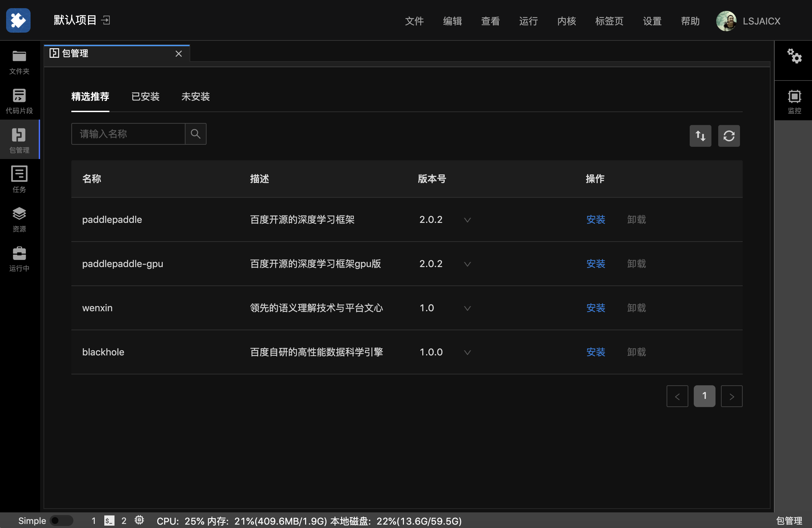
Task: Toggle the Simple mode switch
Action: click(x=61, y=521)
